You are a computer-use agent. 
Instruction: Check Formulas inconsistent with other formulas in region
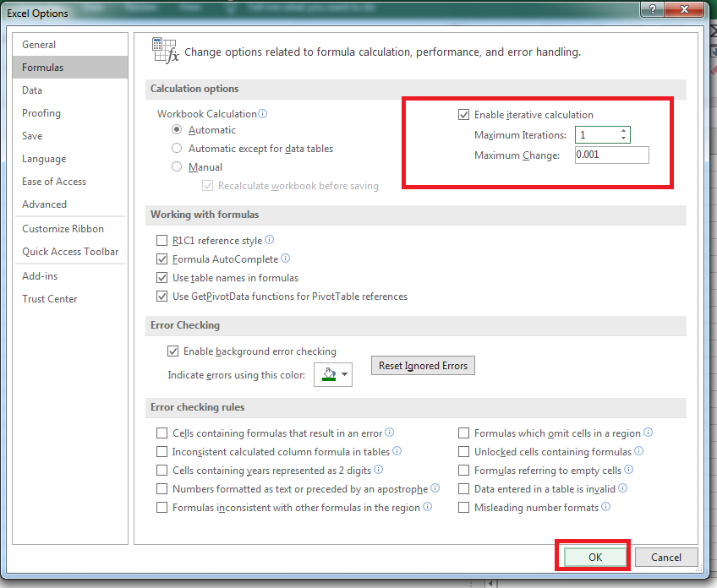(x=161, y=508)
